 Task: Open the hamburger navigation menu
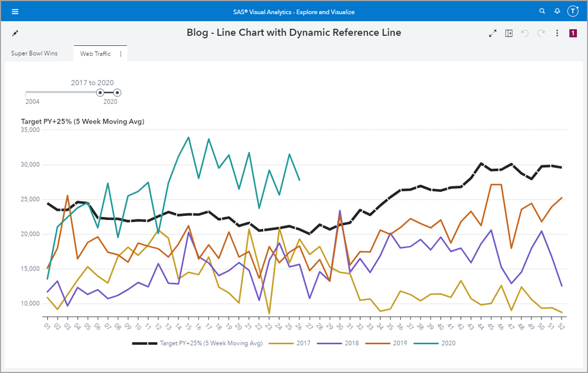[x=15, y=12]
